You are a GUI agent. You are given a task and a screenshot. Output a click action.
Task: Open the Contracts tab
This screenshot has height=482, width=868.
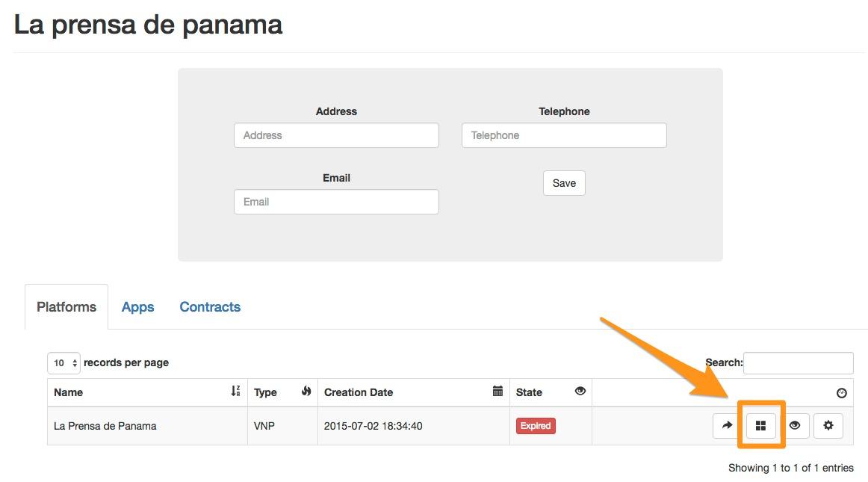pyautogui.click(x=210, y=307)
